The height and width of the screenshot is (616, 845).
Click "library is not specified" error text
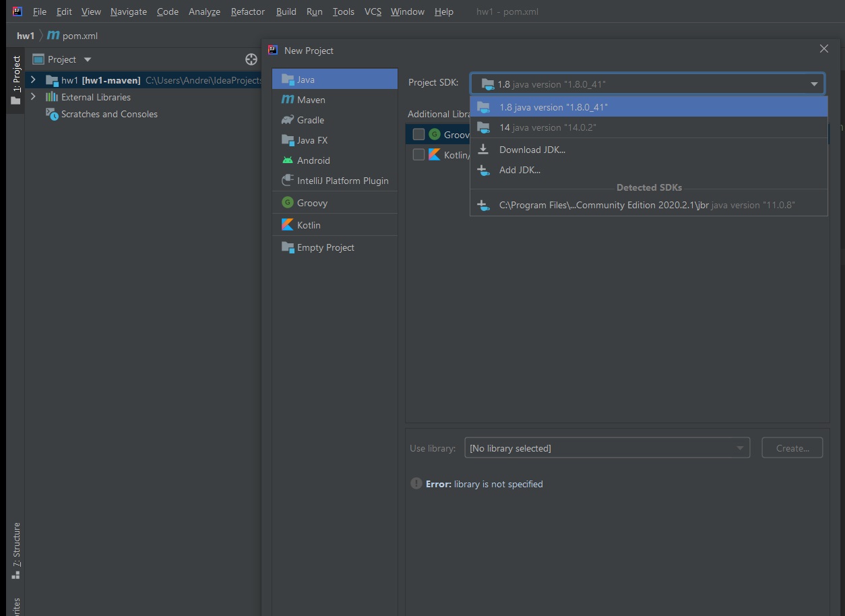tap(498, 484)
